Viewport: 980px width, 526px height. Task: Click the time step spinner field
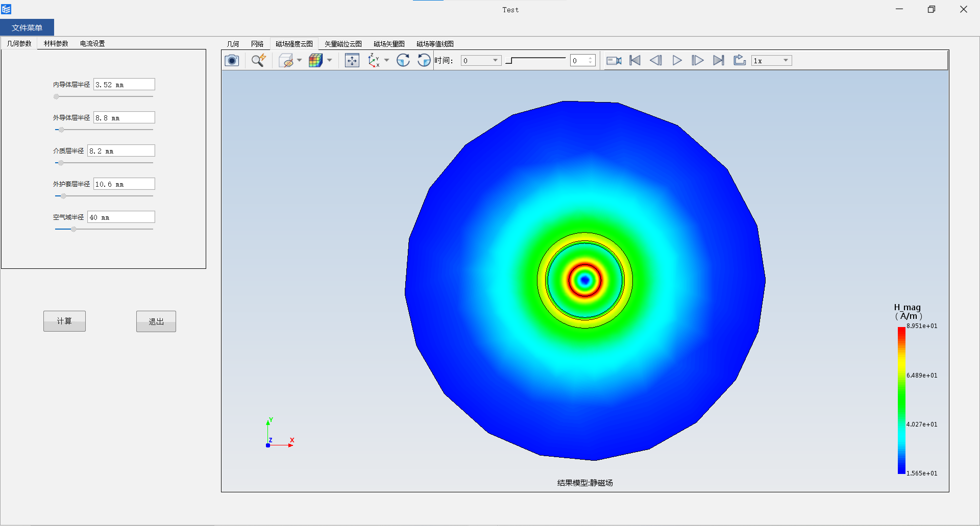coord(583,61)
